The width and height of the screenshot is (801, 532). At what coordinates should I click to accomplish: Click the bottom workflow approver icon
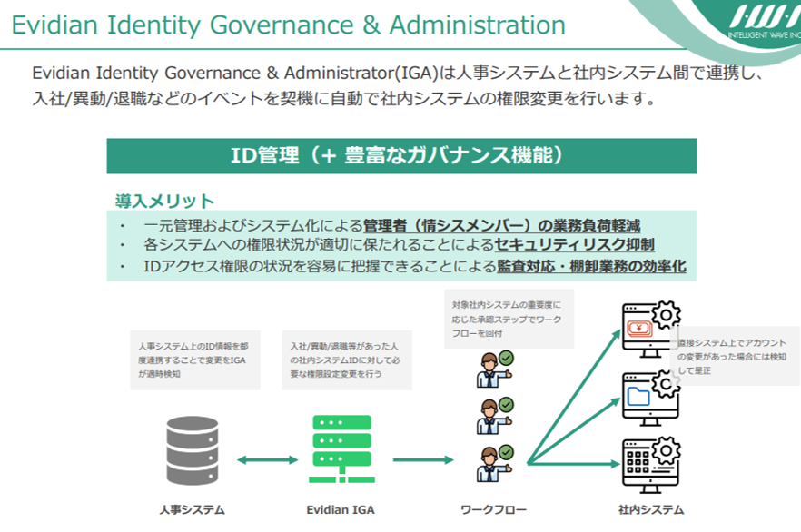[495, 463]
